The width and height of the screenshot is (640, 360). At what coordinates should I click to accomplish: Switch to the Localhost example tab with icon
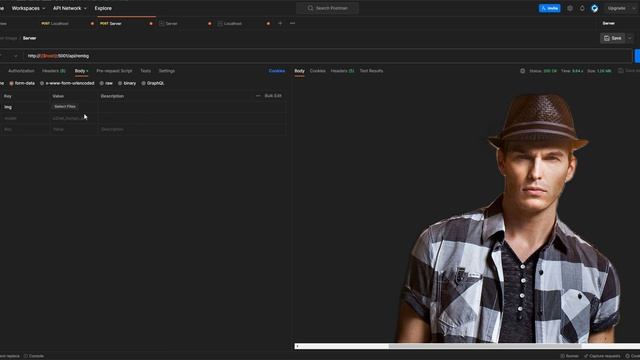[229, 24]
